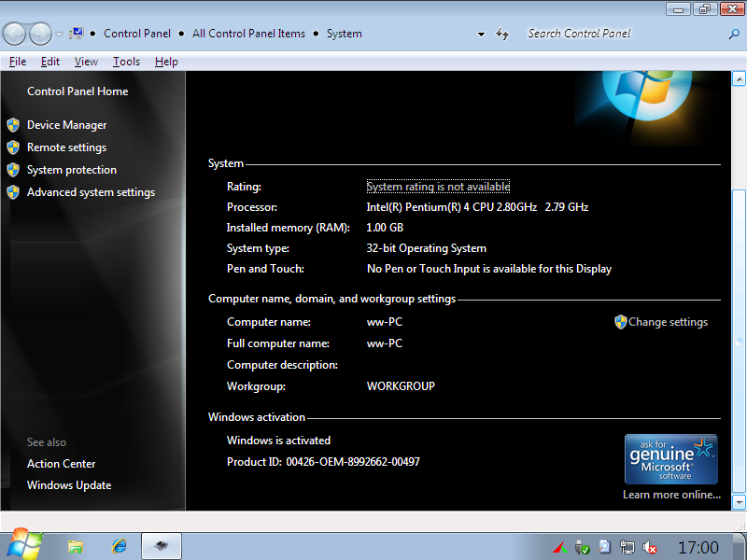Click the genuine Microsoft software badge
Screen dimensions: 747x560
(670, 459)
